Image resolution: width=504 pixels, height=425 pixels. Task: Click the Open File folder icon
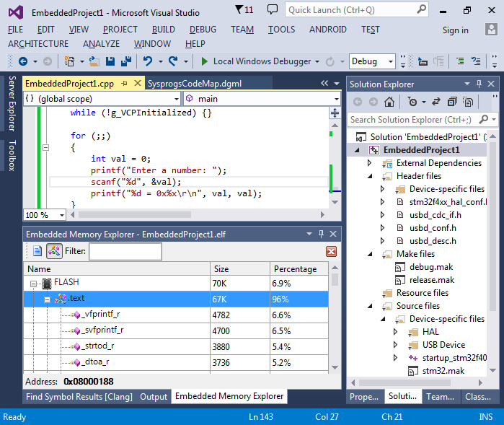click(x=94, y=61)
